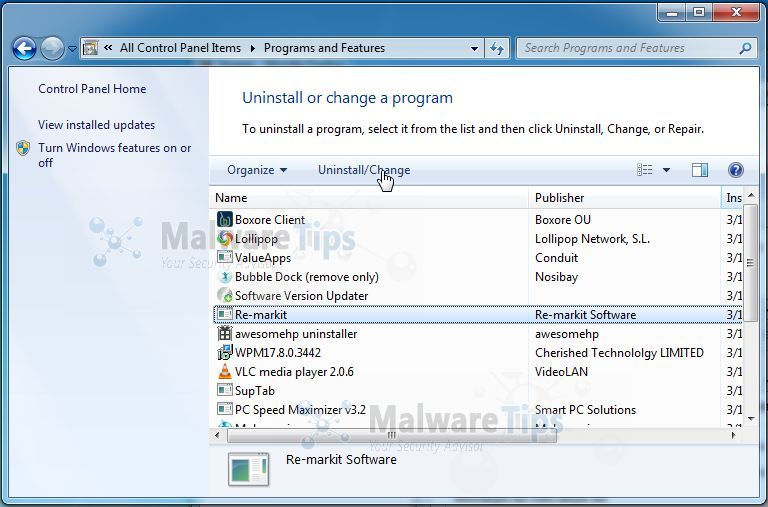Select WPM17.8.0.3442 in the list
Image resolution: width=768 pixels, height=507 pixels.
coord(278,353)
